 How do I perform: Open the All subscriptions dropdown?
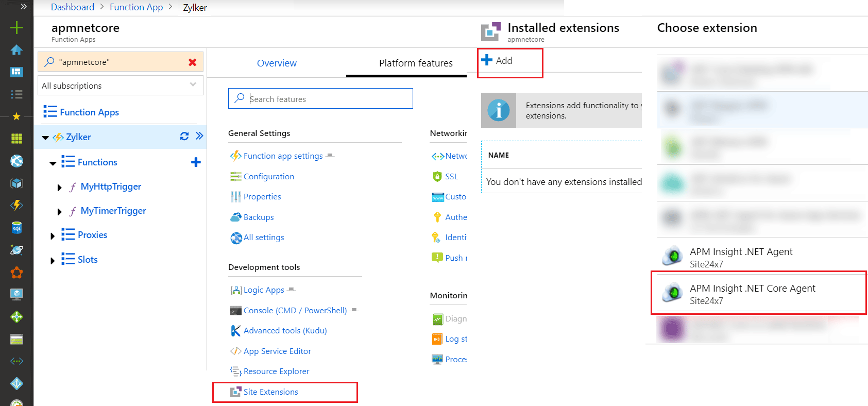coord(121,86)
